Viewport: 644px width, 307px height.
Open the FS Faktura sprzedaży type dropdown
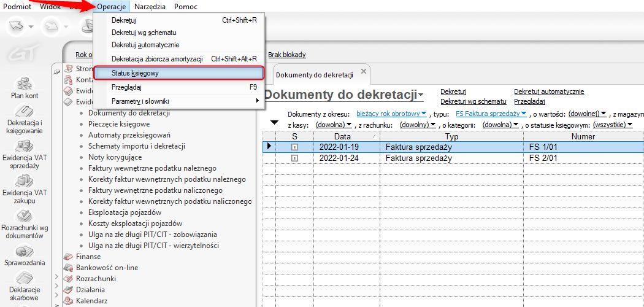tap(492, 114)
